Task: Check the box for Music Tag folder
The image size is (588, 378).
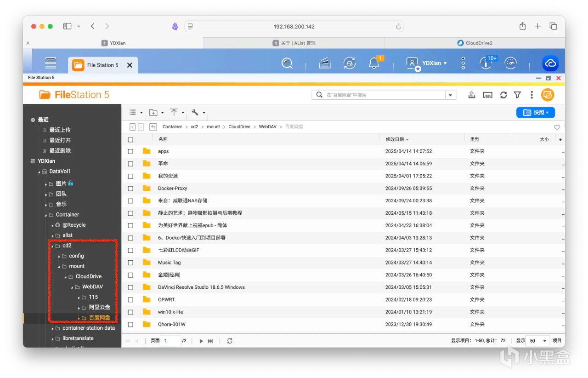Action: (130, 263)
